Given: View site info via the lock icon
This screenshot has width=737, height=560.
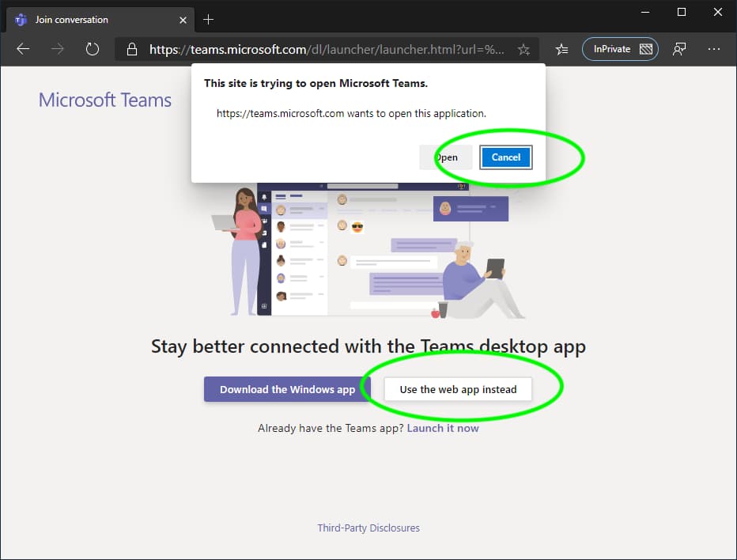Looking at the screenshot, I should (132, 50).
